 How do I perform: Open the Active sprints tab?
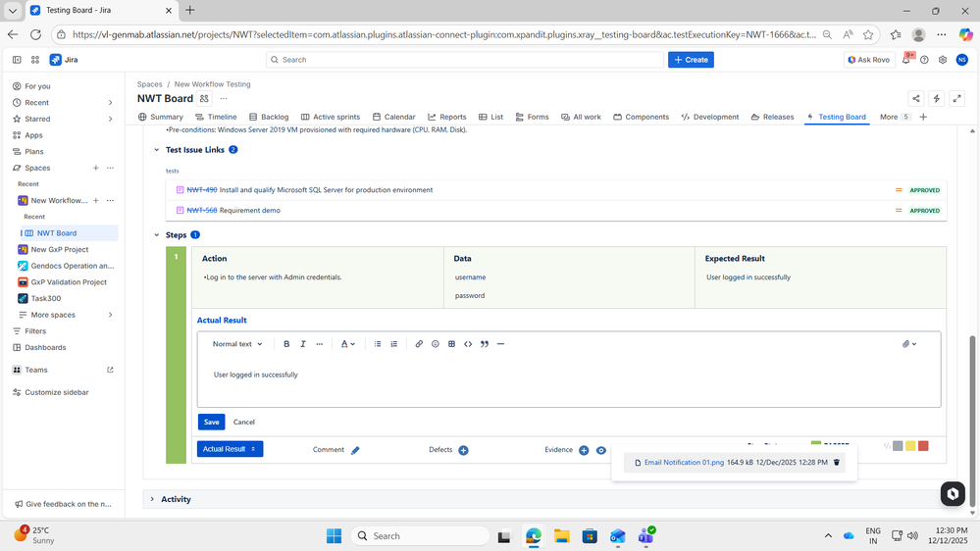click(331, 117)
